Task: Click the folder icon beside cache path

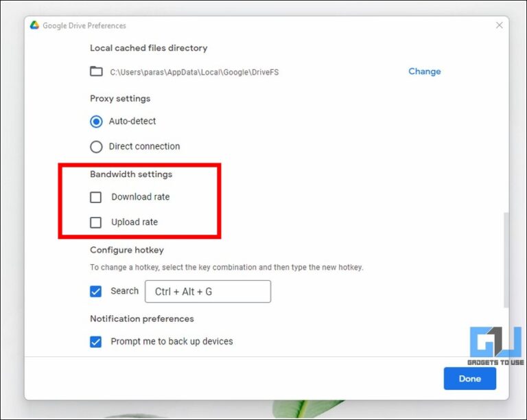Action: (x=97, y=71)
